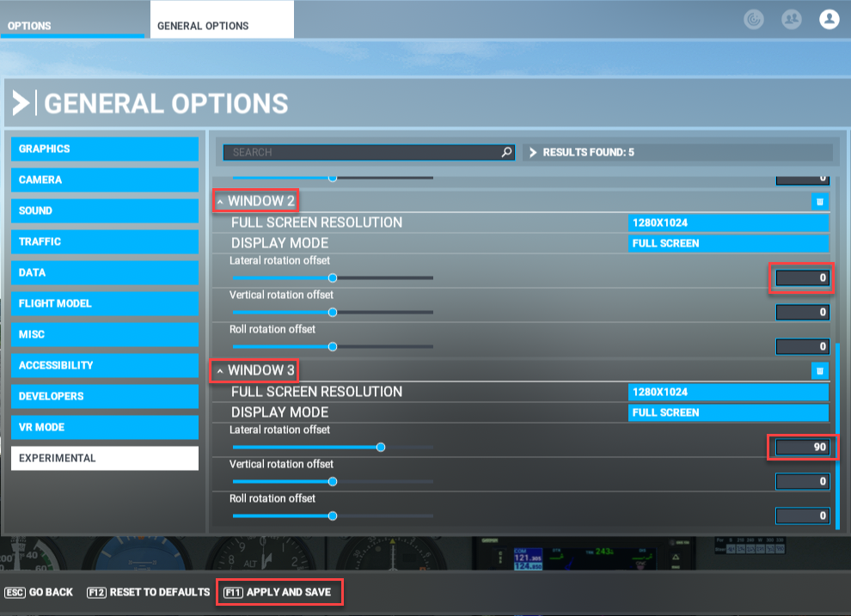Open the friends group icon in header

[791, 19]
